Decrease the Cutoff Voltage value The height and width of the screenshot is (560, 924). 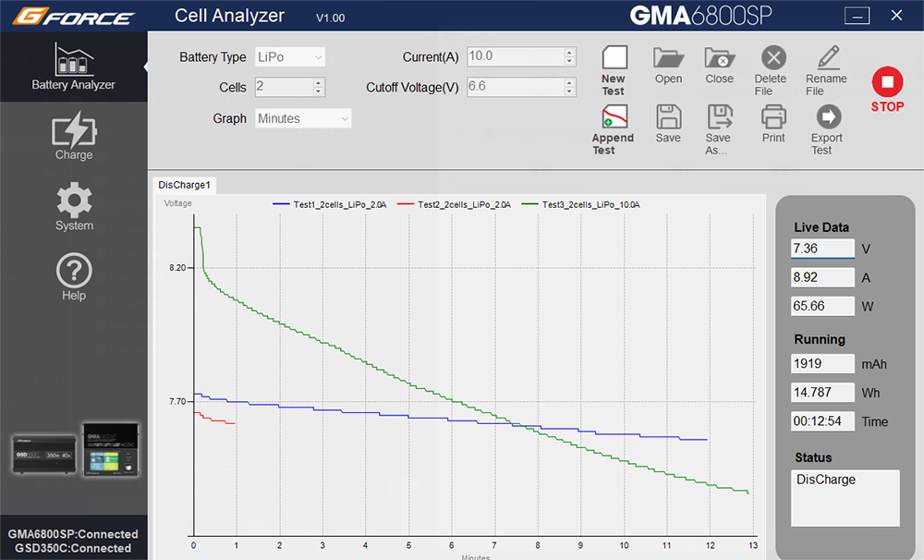(569, 91)
